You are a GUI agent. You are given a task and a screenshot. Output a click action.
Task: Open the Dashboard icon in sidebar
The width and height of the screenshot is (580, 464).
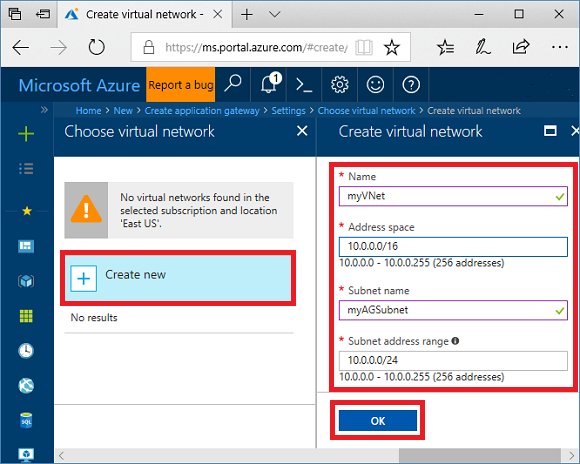tap(26, 246)
